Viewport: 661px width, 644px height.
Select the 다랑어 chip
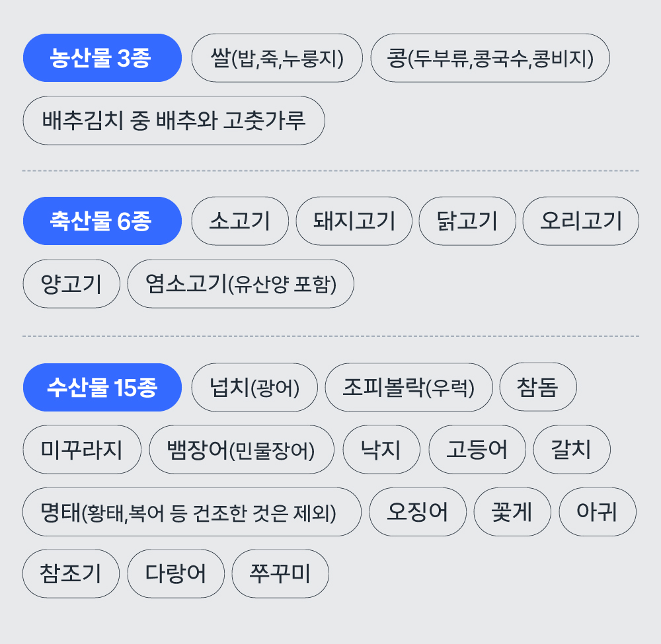[x=176, y=573]
